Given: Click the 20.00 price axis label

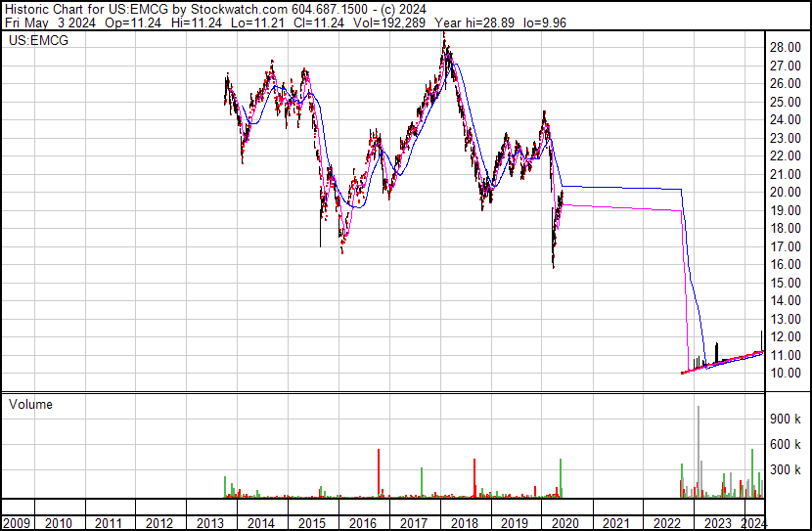Looking at the screenshot, I should pyautogui.click(x=787, y=192).
